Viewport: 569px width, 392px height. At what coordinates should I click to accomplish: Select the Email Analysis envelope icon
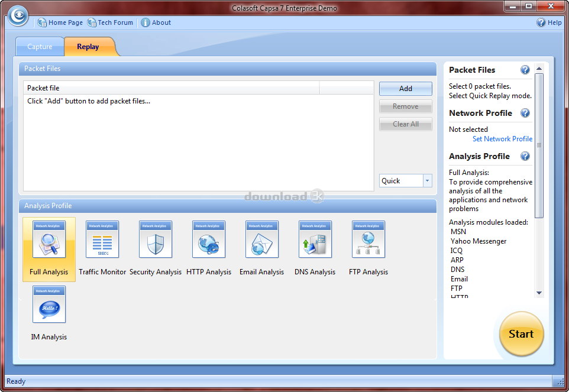[262, 239]
